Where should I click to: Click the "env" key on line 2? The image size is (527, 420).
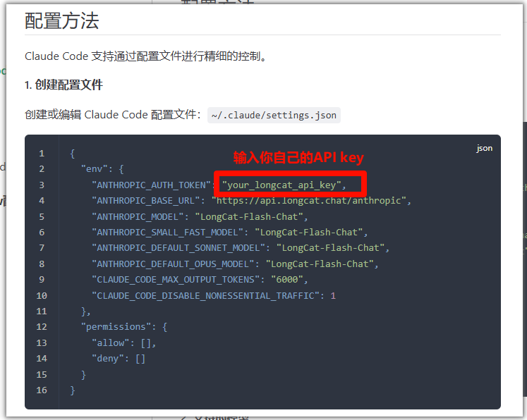(95, 169)
